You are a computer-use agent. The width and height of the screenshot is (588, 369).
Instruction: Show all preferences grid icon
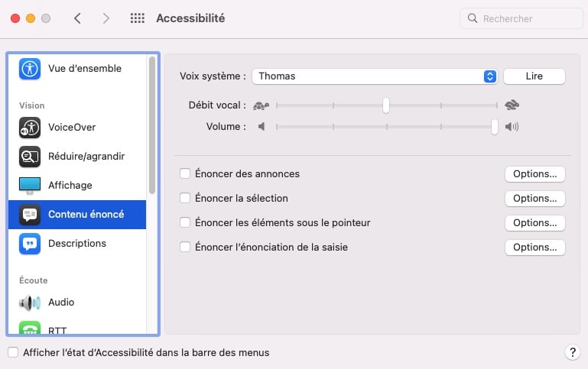tap(137, 18)
